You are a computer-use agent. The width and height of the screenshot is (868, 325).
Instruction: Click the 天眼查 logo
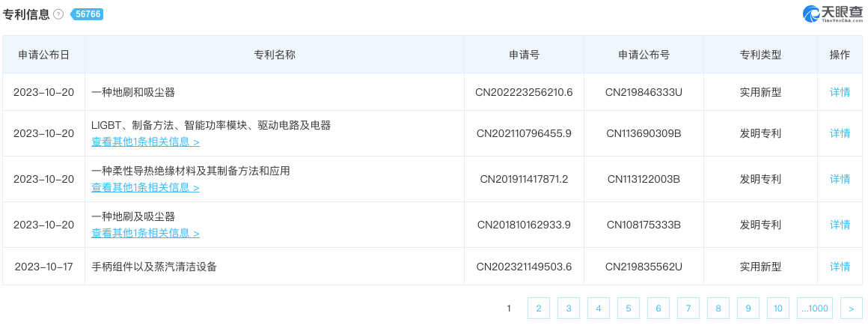click(x=832, y=13)
